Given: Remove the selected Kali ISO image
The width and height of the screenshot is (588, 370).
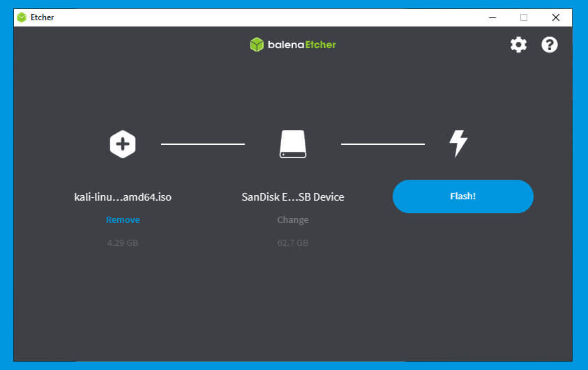Looking at the screenshot, I should point(123,219).
